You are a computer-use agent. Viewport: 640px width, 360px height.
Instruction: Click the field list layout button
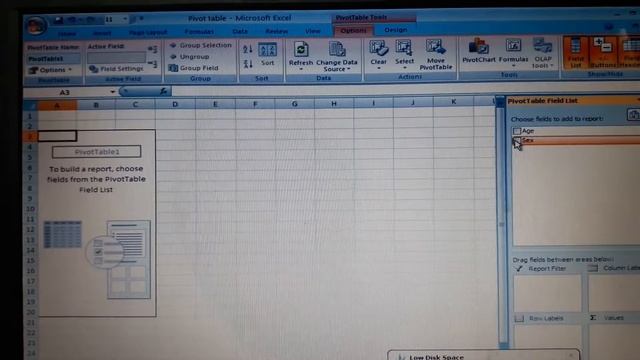click(x=633, y=115)
